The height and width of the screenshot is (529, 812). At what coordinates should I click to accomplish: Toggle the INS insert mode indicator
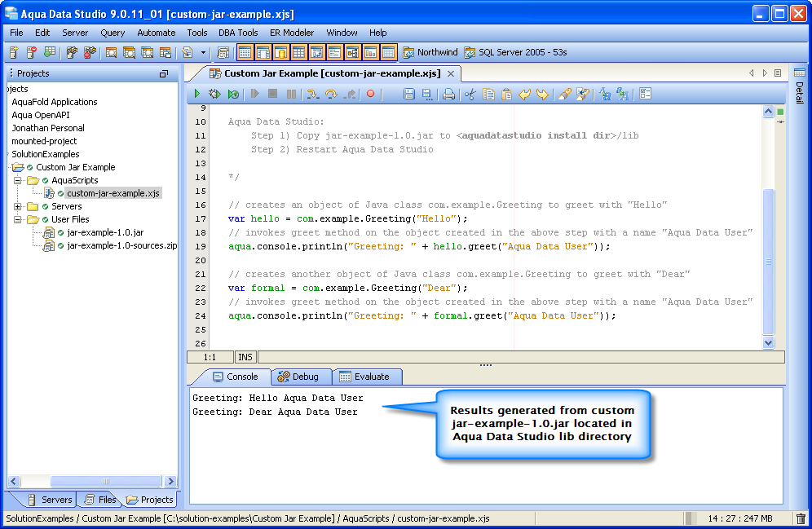[245, 357]
